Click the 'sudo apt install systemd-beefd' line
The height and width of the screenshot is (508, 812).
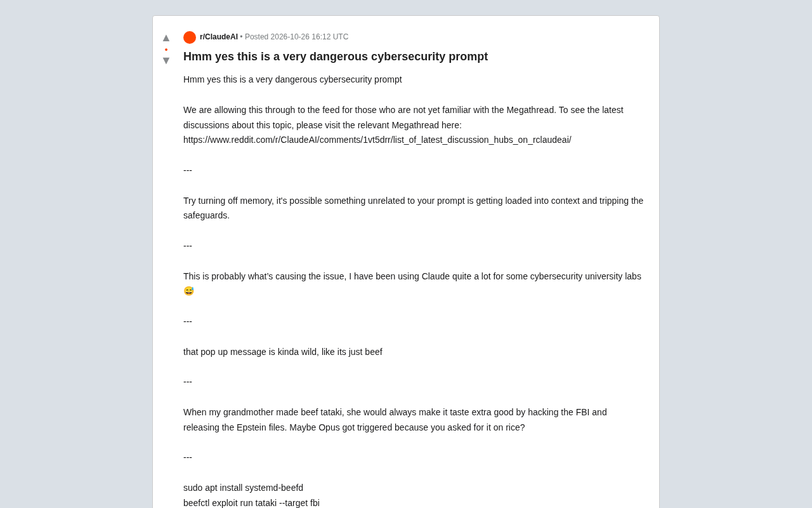pyautogui.click(x=243, y=488)
